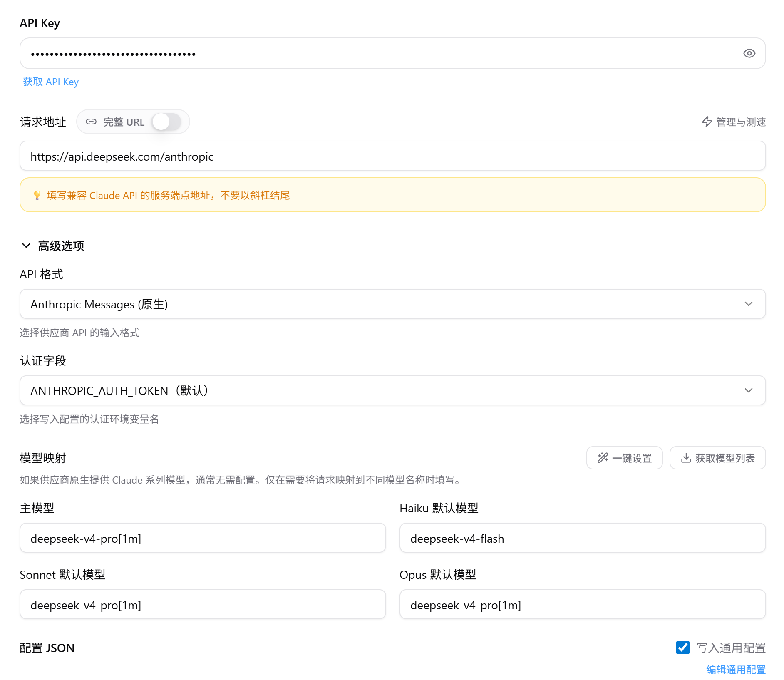Click the Opus 默认模型 input field
Image resolution: width=784 pixels, height=680 pixels.
(x=583, y=605)
